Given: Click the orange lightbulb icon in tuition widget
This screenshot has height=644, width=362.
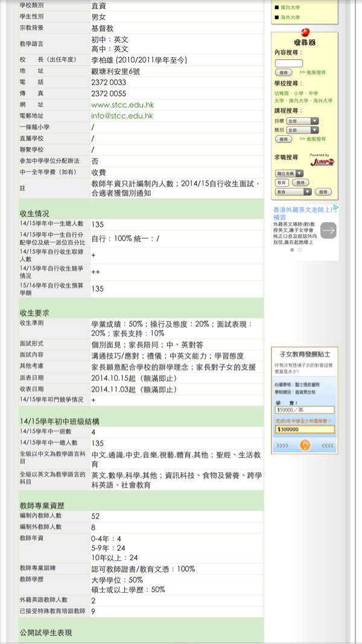Looking at the screenshot, I should tap(304, 445).
